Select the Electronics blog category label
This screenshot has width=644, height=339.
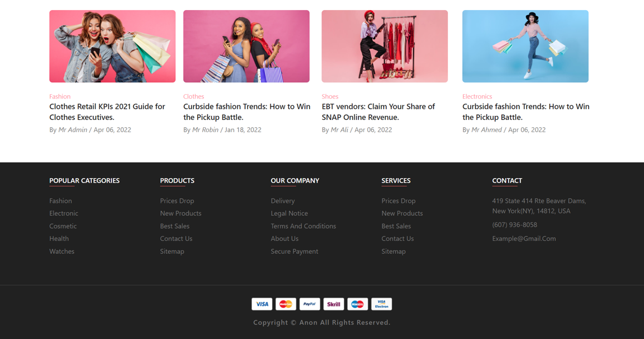(477, 96)
